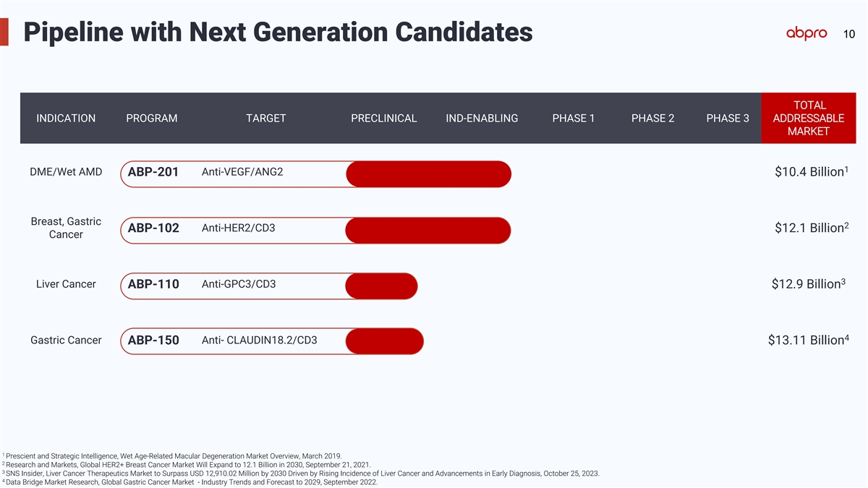Click the SNS Insider footnote reference

301,474
